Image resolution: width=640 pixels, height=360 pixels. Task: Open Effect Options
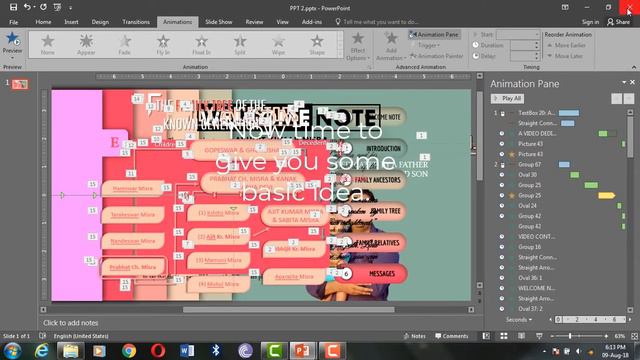358,46
